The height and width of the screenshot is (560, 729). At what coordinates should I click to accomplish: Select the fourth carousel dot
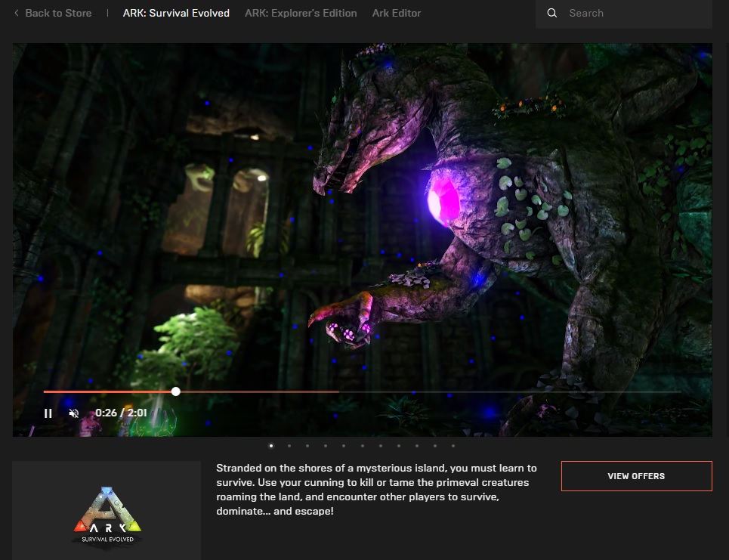coord(326,446)
